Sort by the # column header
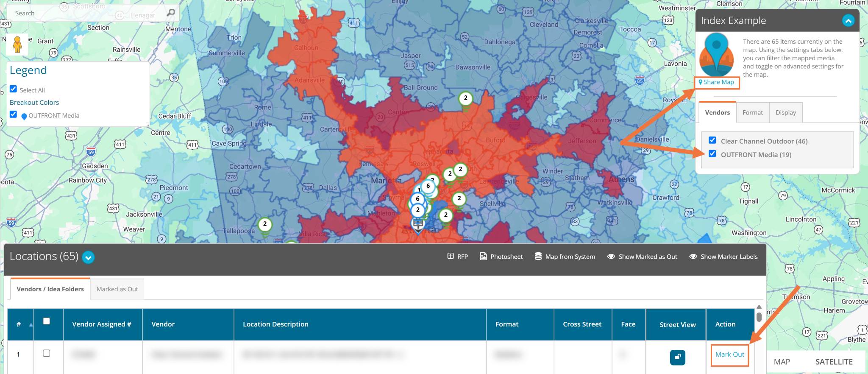868x374 pixels. [20, 324]
